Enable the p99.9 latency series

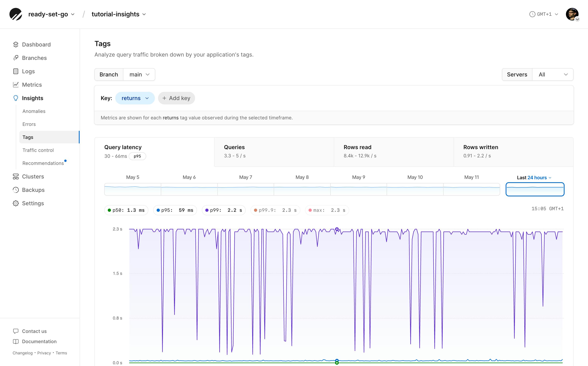point(275,210)
